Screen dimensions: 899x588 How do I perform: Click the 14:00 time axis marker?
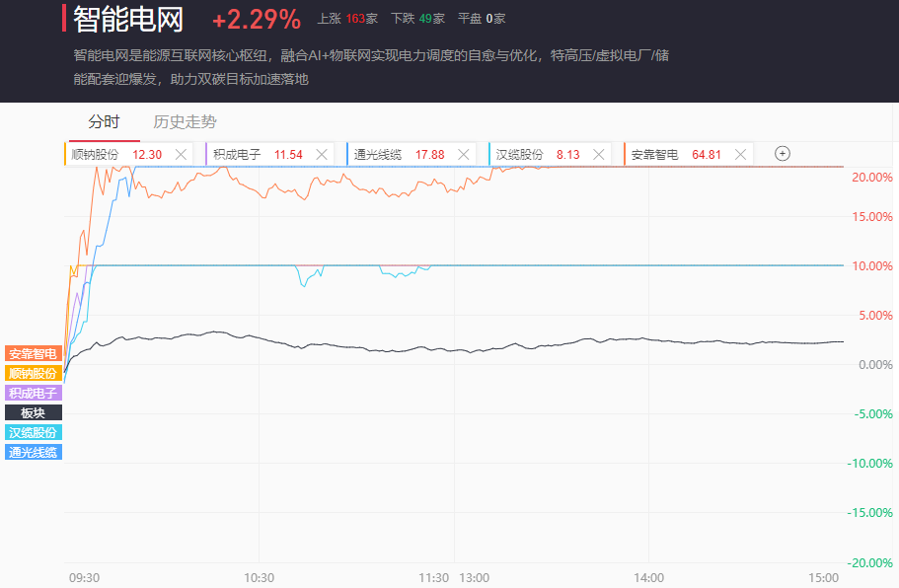[x=648, y=578]
